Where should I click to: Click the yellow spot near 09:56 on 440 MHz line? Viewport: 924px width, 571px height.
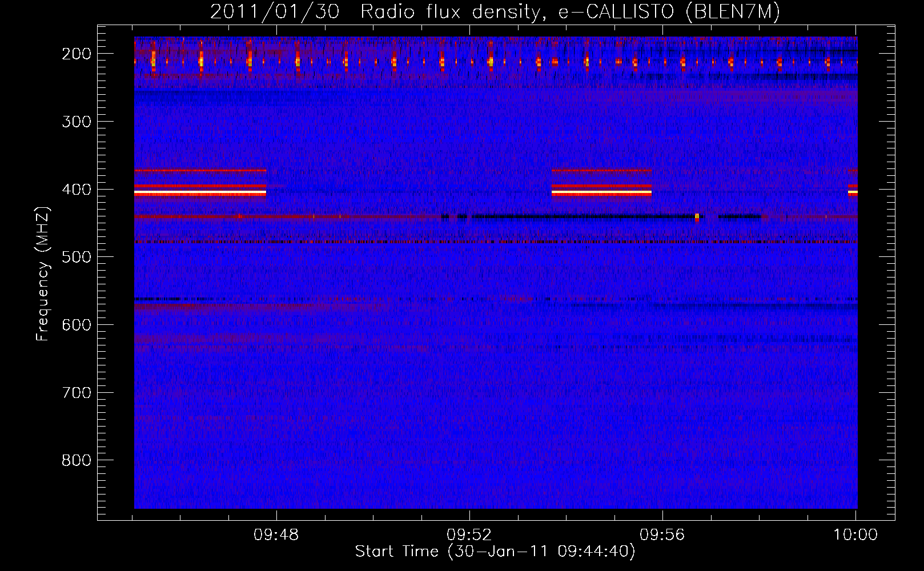[697, 217]
